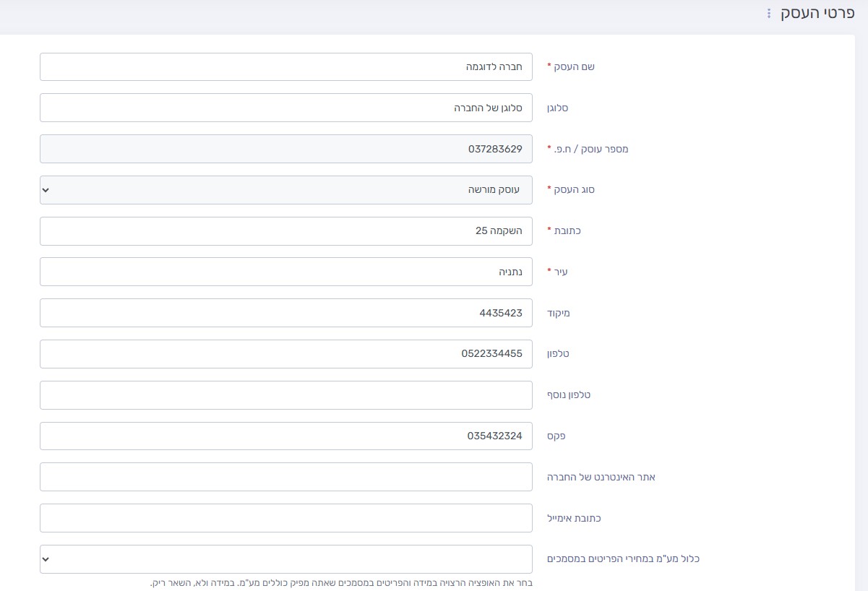Viewport: 868px width, 591px height.
Task: Select the business number field 037283629
Action: click(285, 149)
